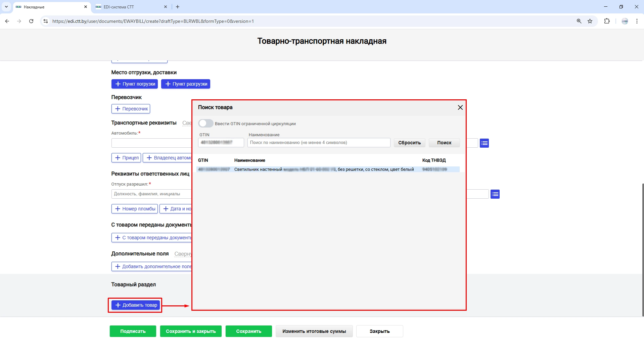Viewport: 644px width, 349px height.
Task: Open the list icon beside Отпуск разрешил field
Action: (495, 194)
